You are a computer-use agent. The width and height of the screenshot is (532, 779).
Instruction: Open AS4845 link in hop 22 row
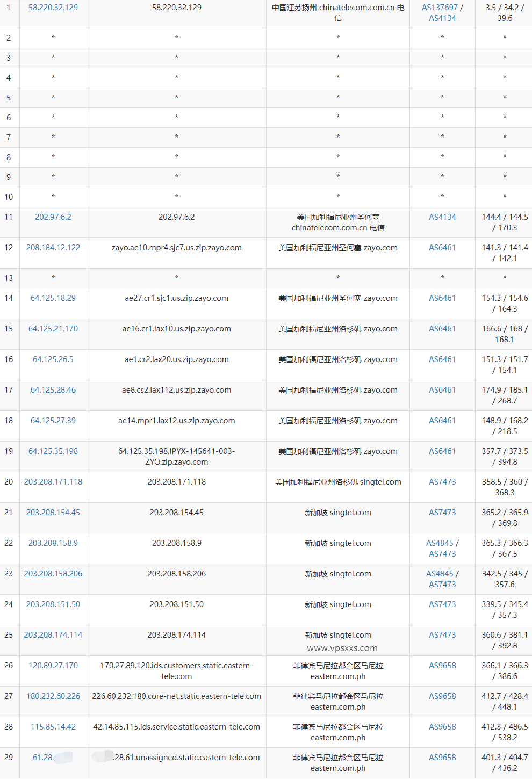(440, 543)
